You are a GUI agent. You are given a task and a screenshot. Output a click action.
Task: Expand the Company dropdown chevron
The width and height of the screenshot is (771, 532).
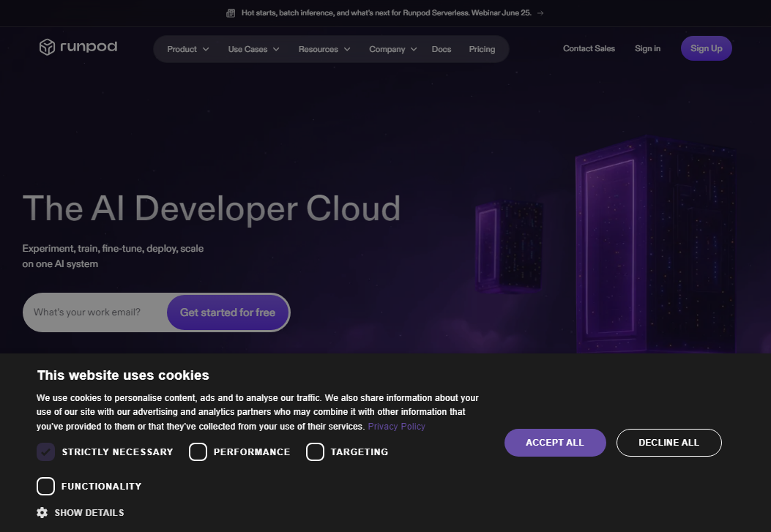pos(414,49)
